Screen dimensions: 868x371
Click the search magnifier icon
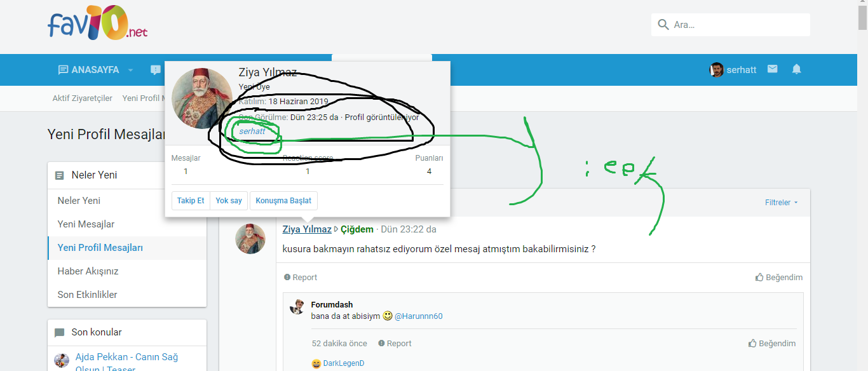point(663,25)
